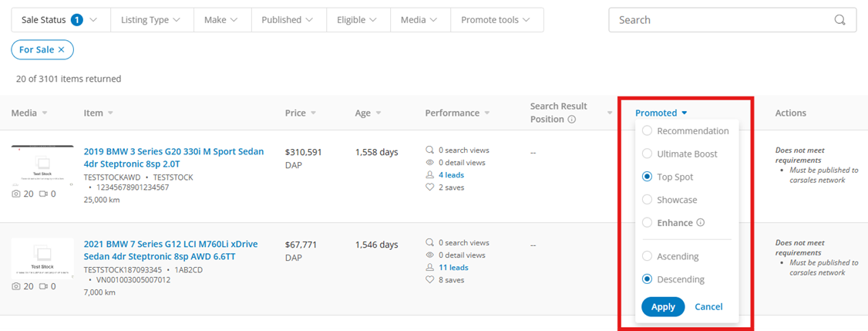Select the Recommendation radio option

[648, 131]
